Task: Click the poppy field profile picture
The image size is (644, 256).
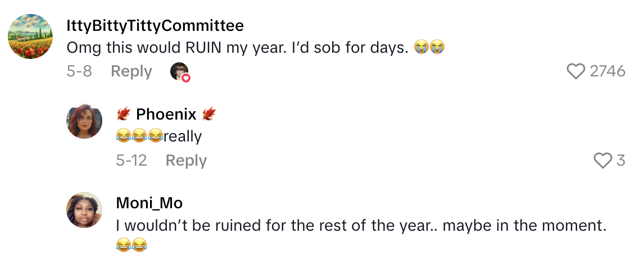Action: (x=30, y=36)
